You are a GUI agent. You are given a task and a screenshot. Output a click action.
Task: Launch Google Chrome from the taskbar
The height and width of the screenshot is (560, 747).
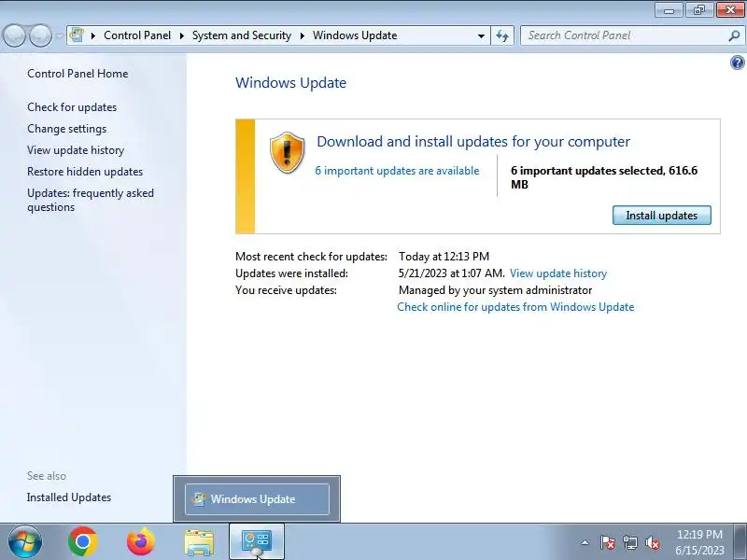[83, 541]
